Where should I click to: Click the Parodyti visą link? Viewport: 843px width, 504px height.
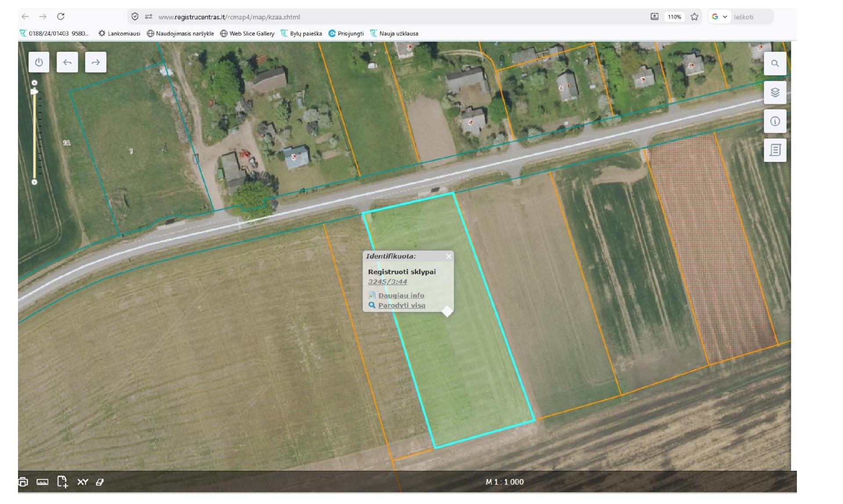tap(402, 305)
